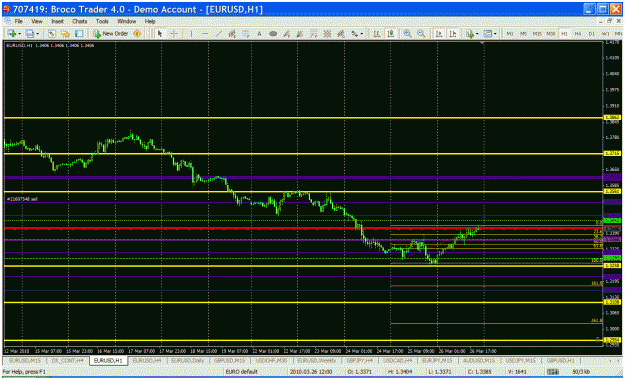This screenshot has width=625, height=378.
Task: Select the Text label tool
Action: coord(259,34)
